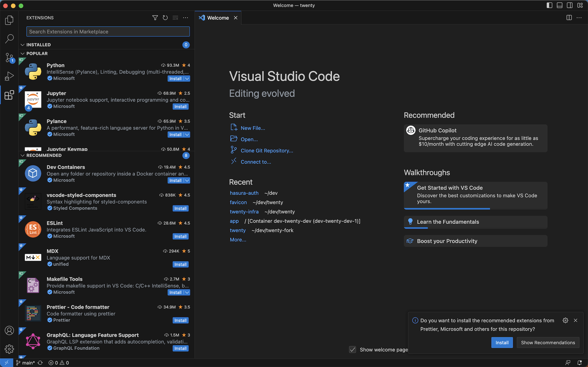This screenshot has width=588, height=367.
Task: Toggle the bottom panel layout button
Action: (x=559, y=5)
